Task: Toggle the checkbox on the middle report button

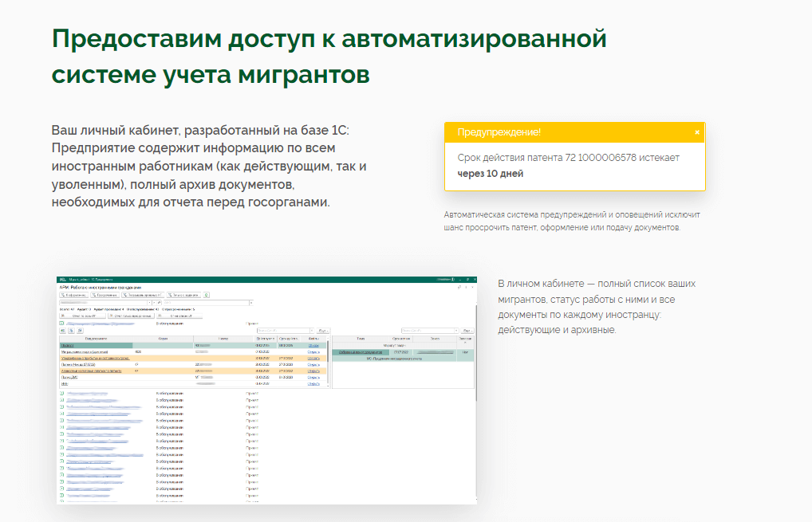Action: click(x=110, y=316)
